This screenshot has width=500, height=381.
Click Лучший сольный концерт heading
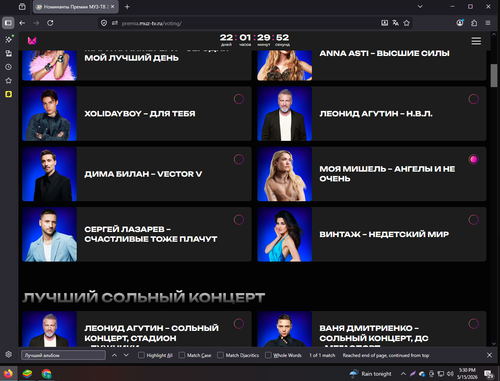tap(144, 297)
